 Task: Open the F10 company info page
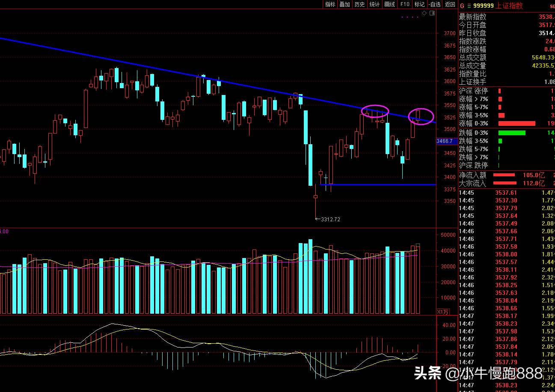[x=404, y=4]
